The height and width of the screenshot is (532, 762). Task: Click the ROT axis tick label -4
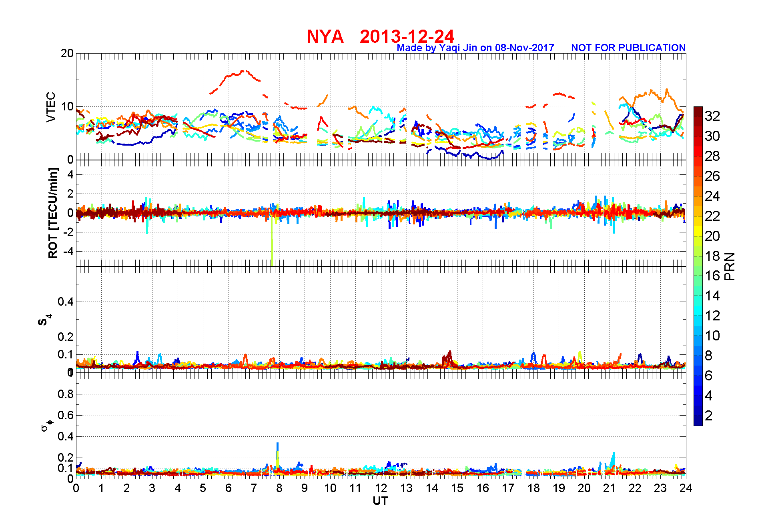(x=69, y=251)
